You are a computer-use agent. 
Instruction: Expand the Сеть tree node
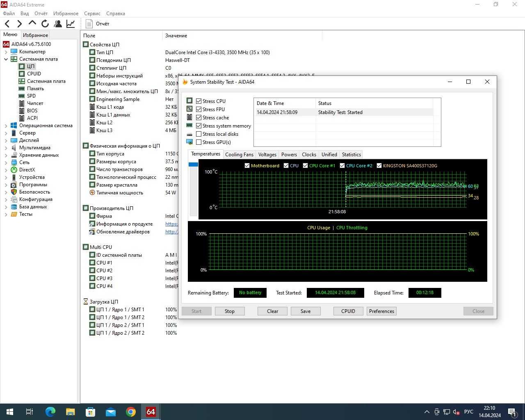tap(6, 163)
